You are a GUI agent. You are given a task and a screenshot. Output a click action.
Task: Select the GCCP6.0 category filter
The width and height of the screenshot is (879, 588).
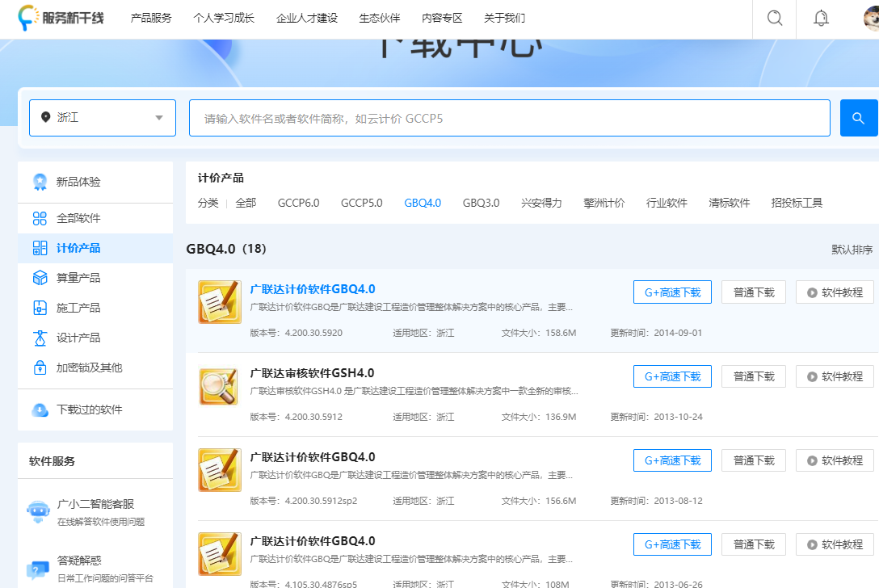point(298,203)
